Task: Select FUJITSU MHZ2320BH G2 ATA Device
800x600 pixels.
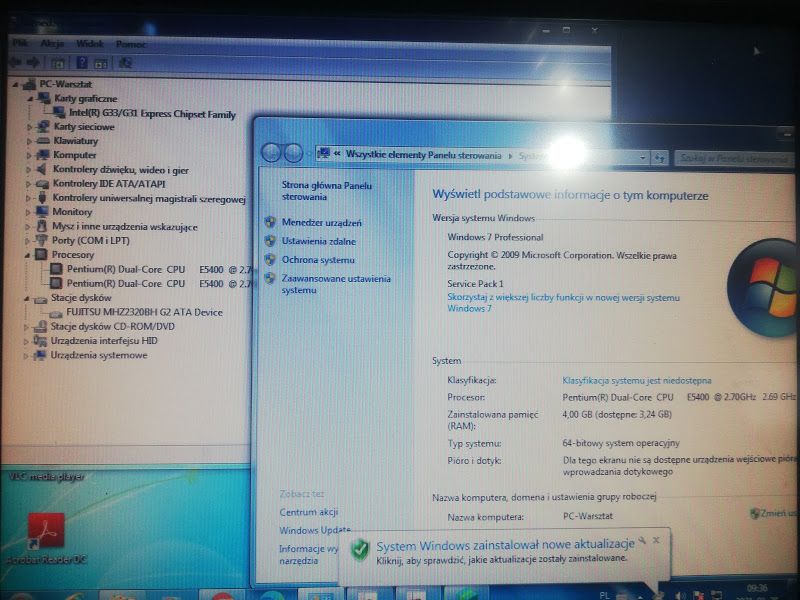Action: click(x=144, y=312)
